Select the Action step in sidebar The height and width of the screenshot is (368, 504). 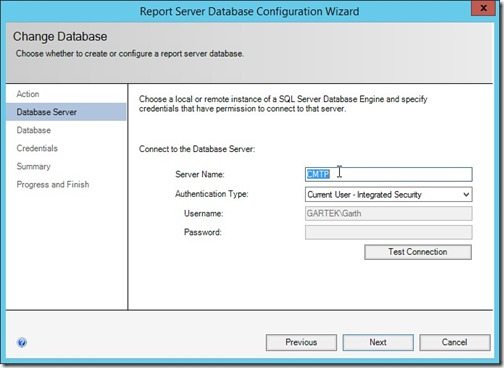28,94
